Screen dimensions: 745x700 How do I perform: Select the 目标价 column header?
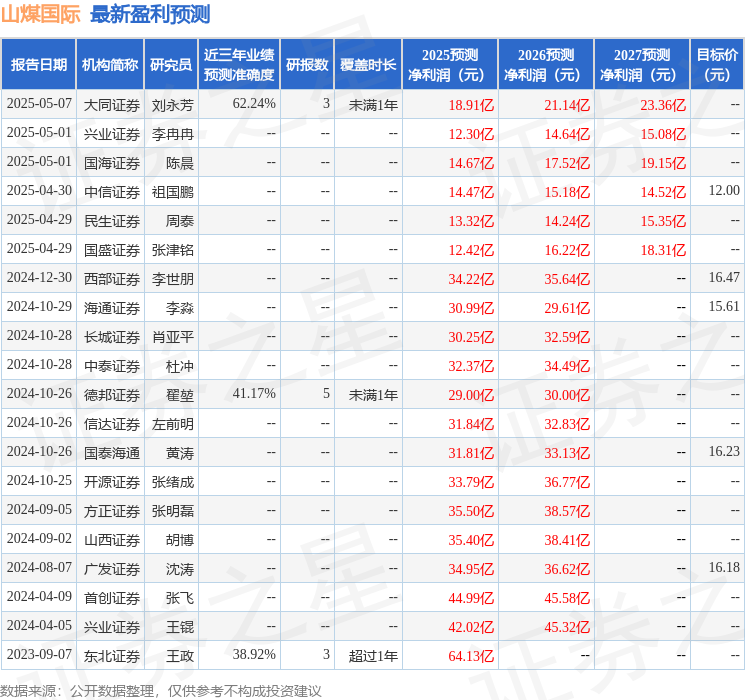(717, 65)
